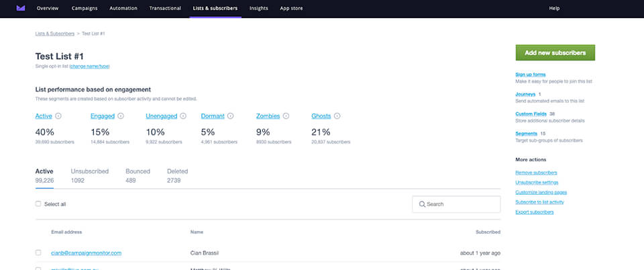The width and height of the screenshot is (644, 270).
Task: Go to Insights in top navigation
Action: click(258, 8)
